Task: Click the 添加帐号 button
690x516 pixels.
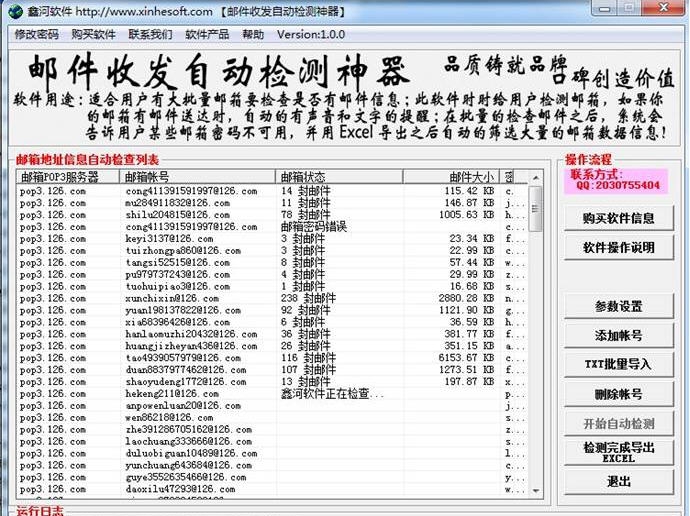Action: (619, 335)
